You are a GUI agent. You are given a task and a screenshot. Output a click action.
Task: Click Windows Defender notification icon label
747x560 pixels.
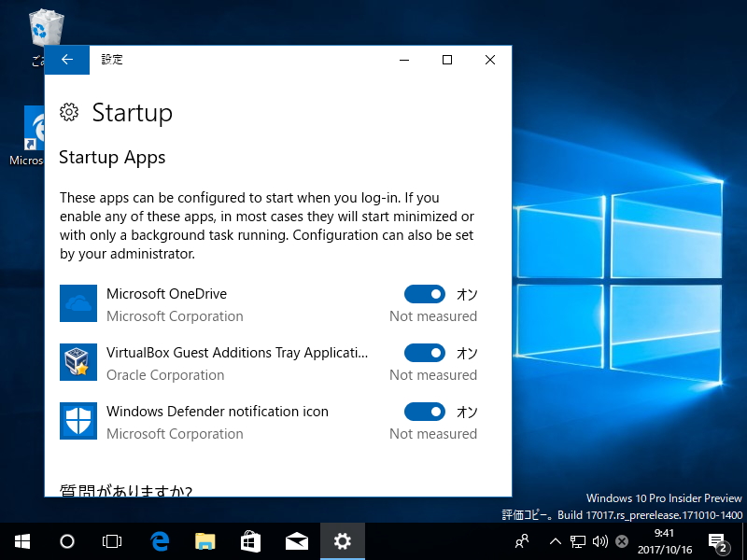coord(218,412)
